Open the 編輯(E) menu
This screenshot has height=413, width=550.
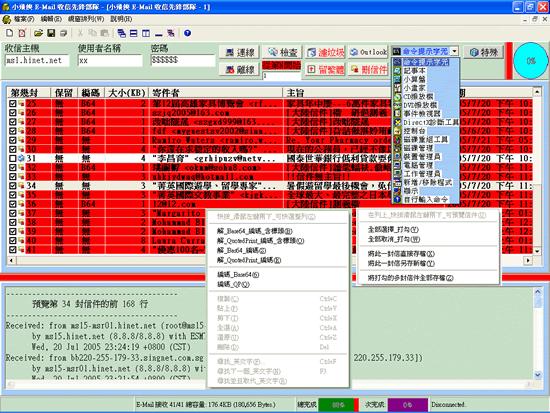point(51,19)
